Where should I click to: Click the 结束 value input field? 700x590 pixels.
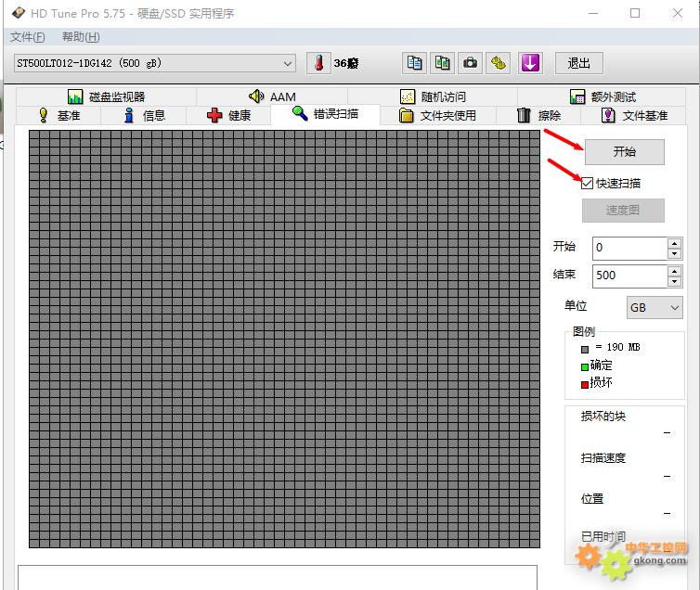coord(630,276)
